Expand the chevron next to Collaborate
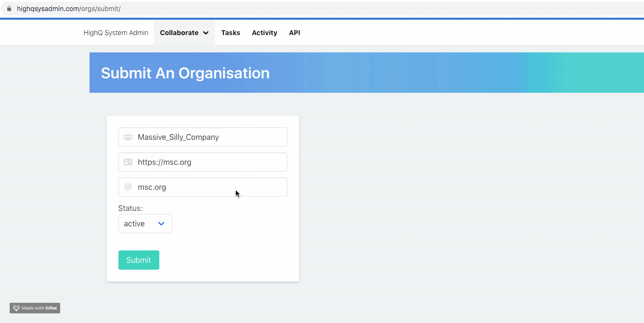 (206, 33)
